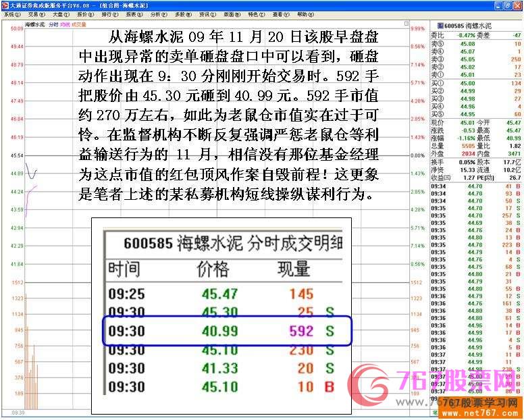Click the small square icon at chart top-right corner
Image resolution: width=524 pixels, height=420 pixels.
[x=407, y=24]
